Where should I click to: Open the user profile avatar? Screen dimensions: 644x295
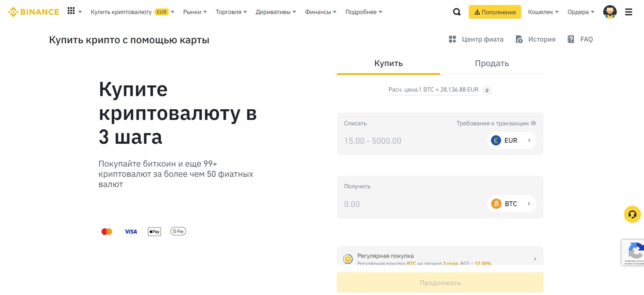[610, 12]
